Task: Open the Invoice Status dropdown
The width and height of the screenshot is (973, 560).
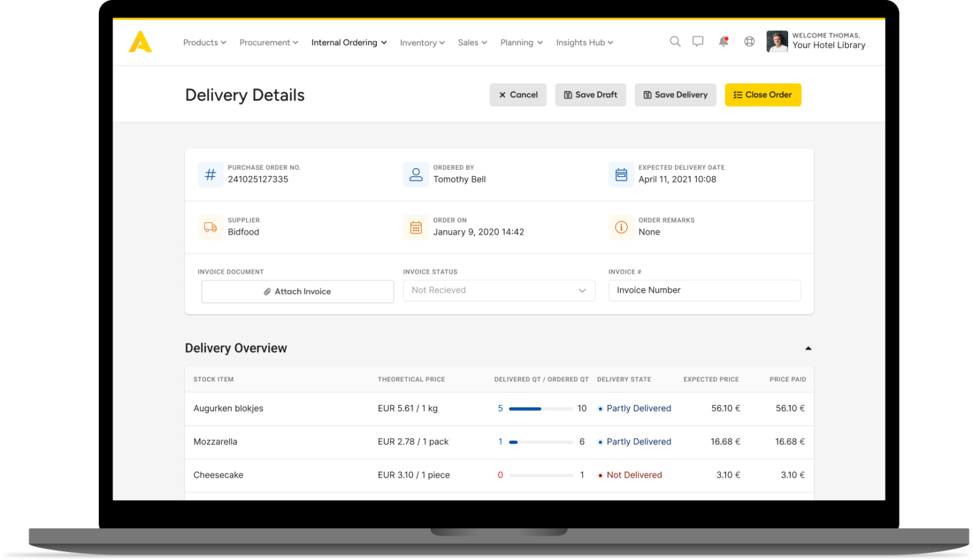Action: [499, 290]
